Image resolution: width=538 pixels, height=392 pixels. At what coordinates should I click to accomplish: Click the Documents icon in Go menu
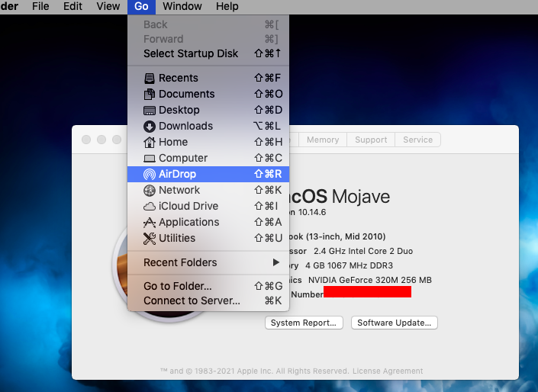pyautogui.click(x=150, y=94)
